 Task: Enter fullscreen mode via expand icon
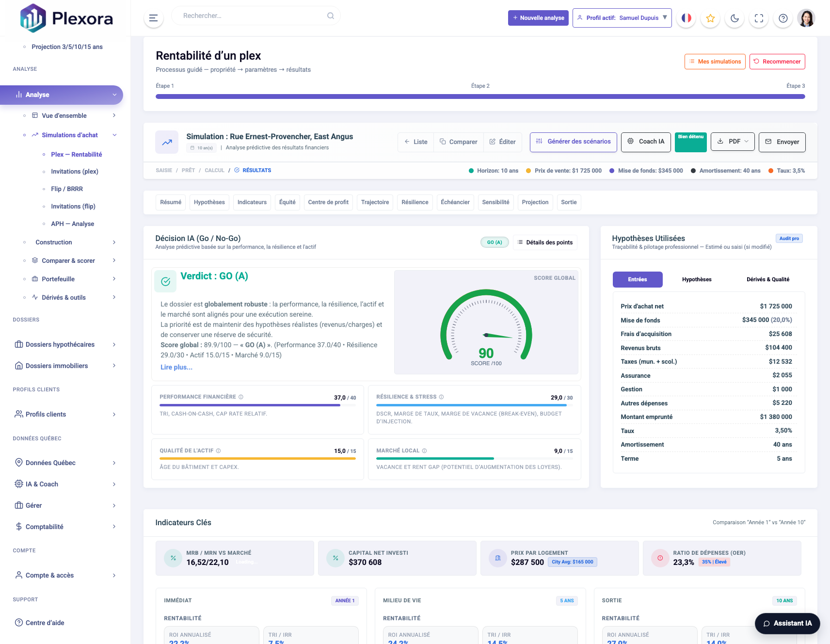pyautogui.click(x=759, y=18)
